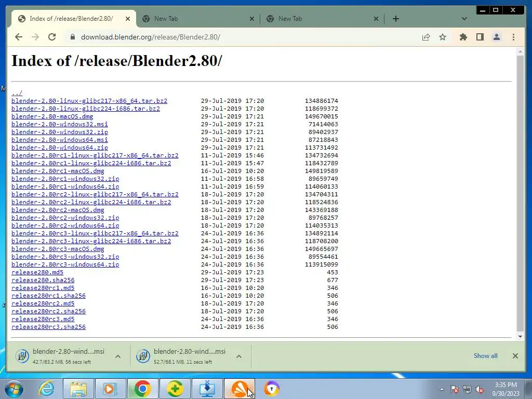Click the green plus app taskbar icon
Screen dimensions: 532x399
[x=175, y=389]
